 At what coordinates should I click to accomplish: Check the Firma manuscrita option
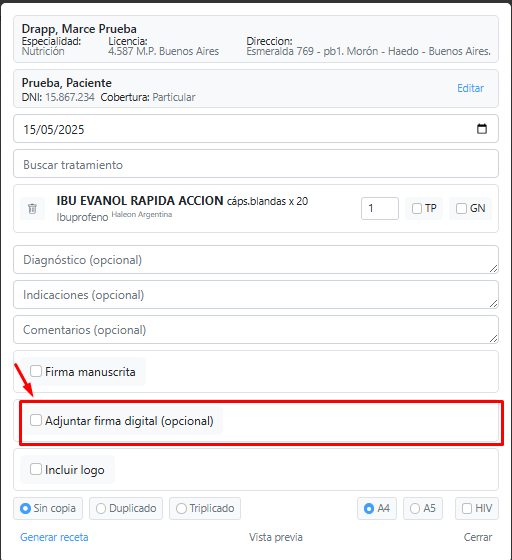36,371
